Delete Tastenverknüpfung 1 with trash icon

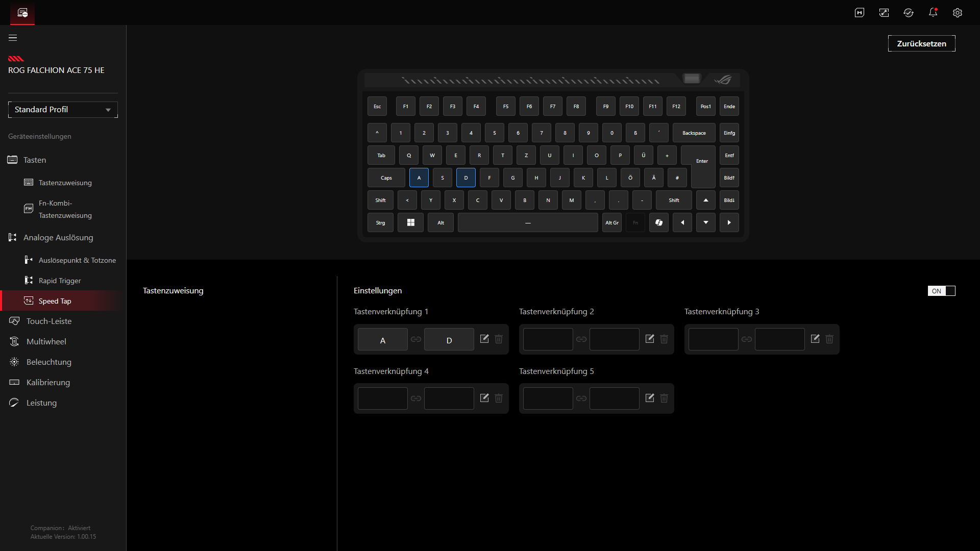coord(499,339)
